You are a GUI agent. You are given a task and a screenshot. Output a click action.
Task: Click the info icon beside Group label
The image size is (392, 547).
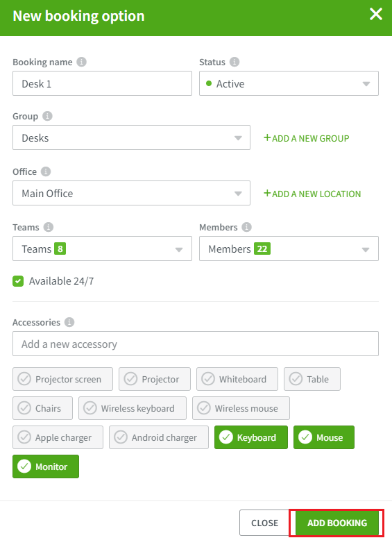coord(47,116)
